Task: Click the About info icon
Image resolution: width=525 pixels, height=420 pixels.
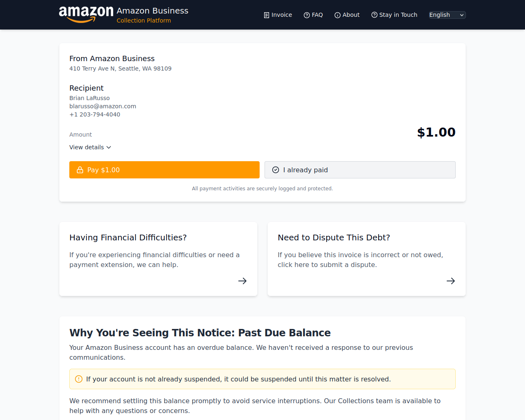Action: 338,15
